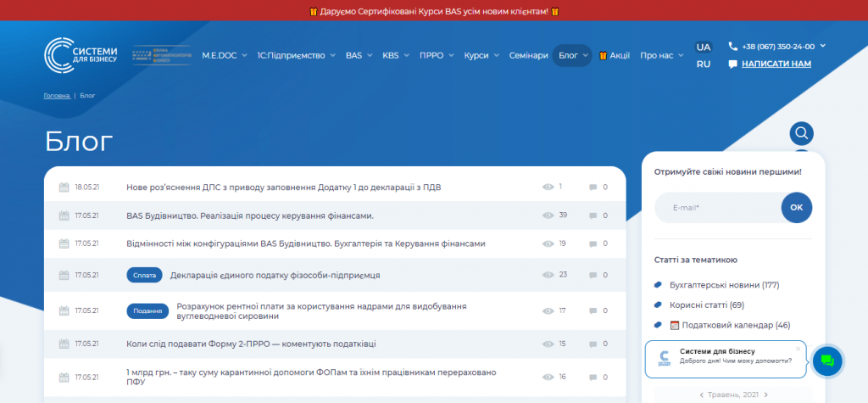Call +38 (067) 350-24-00

(x=778, y=47)
